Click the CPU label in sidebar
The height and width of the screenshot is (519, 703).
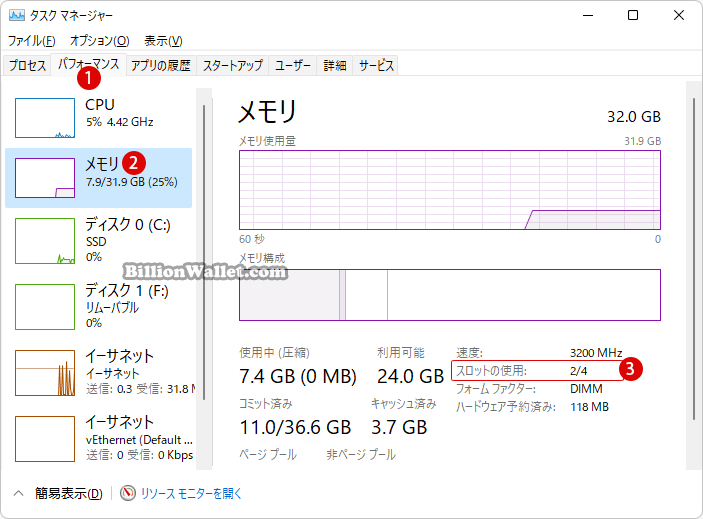coord(100,105)
